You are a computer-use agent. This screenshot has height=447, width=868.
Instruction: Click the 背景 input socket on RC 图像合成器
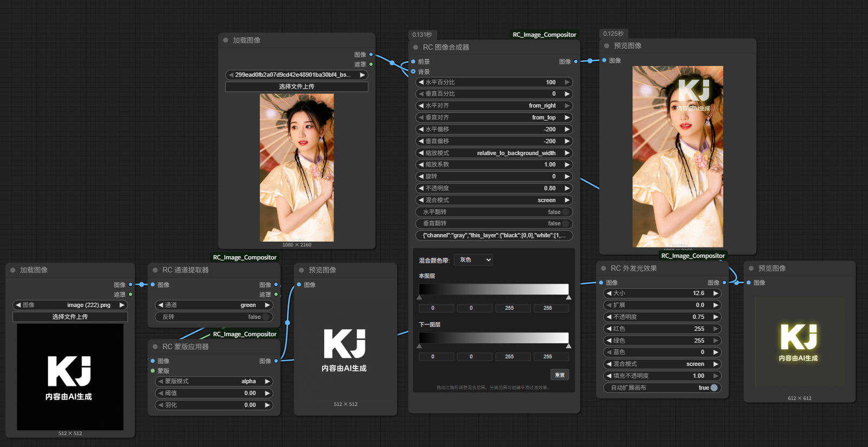click(413, 71)
